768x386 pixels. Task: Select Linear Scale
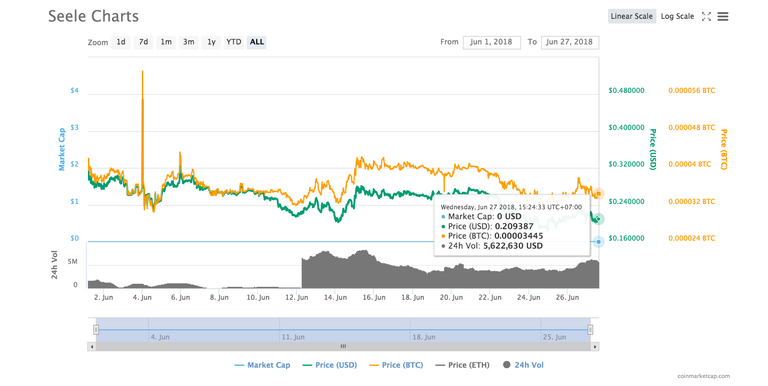[x=632, y=16]
